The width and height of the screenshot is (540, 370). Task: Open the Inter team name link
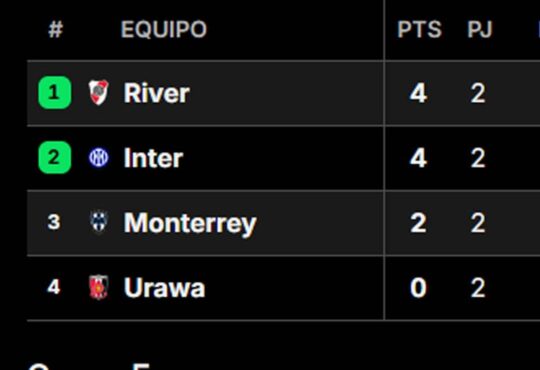click(153, 158)
